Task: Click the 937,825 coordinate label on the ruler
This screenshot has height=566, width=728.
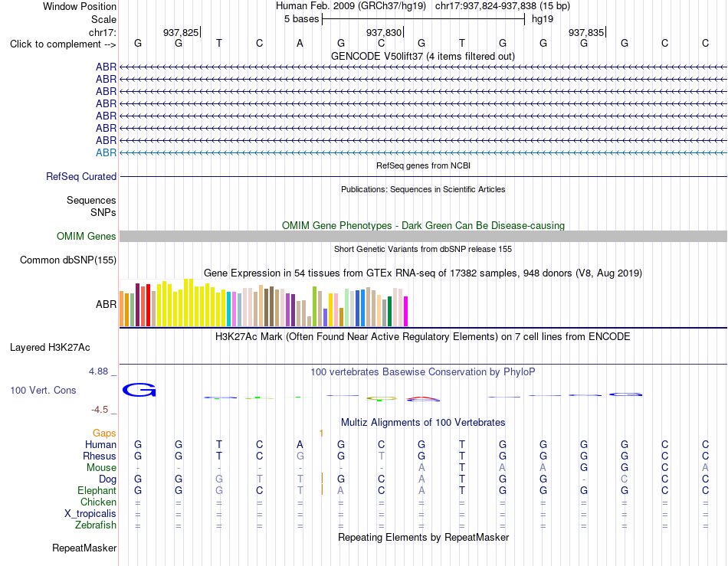Action: [x=181, y=32]
